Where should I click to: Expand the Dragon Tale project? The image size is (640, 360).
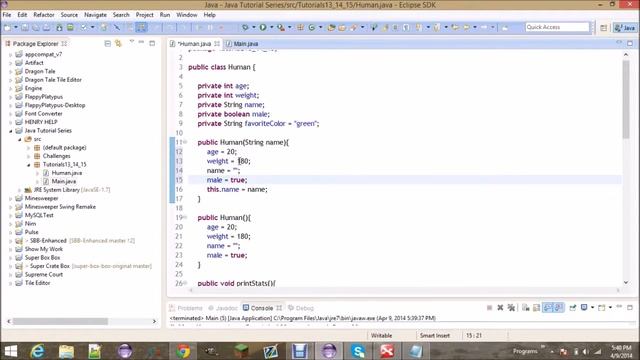[11, 71]
